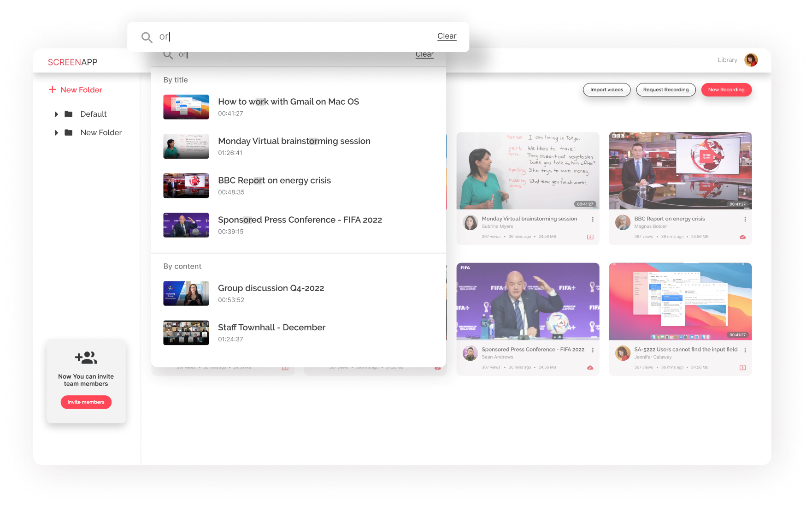Screen dimensions: 812x506
Task: Select the Default folder in the sidebar
Action: click(94, 114)
